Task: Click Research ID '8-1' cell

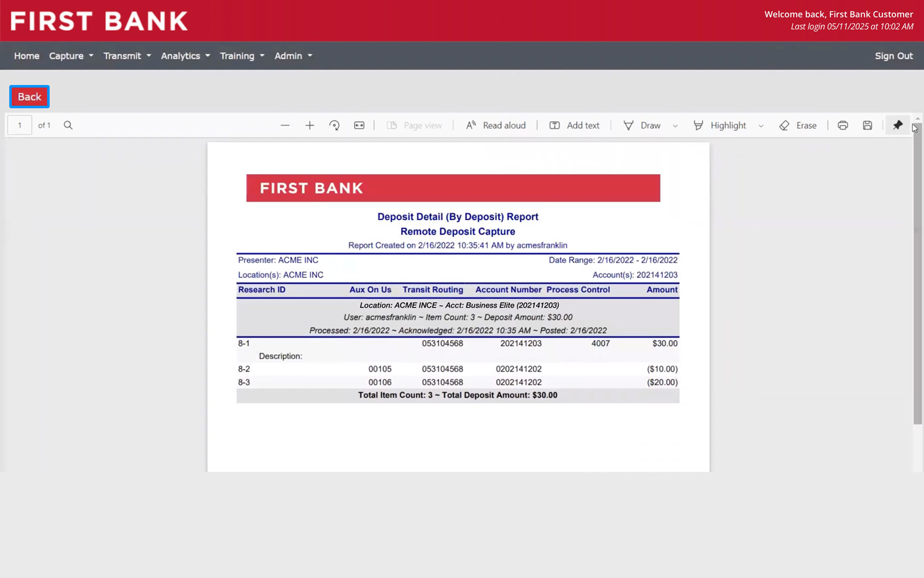Action: pos(244,344)
